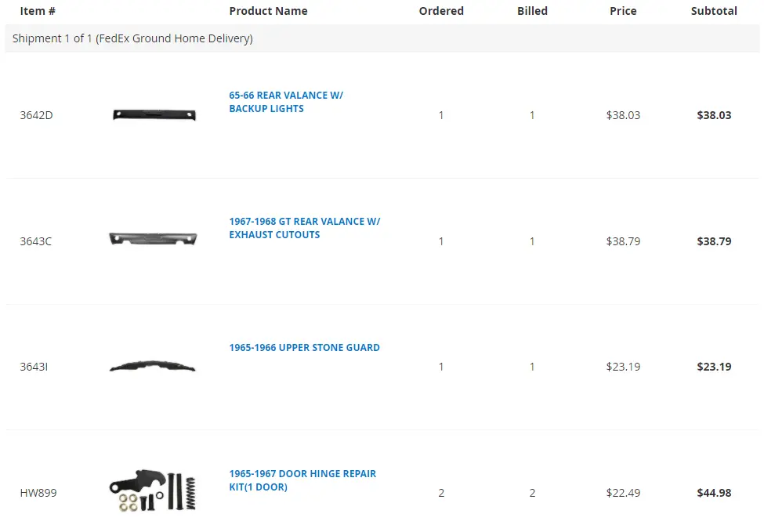764x532 pixels.
Task: Click the $44.98 subtotal amount
Action: 715,493
